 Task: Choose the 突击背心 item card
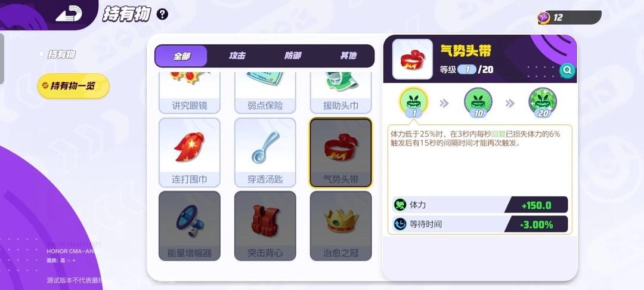265,226
